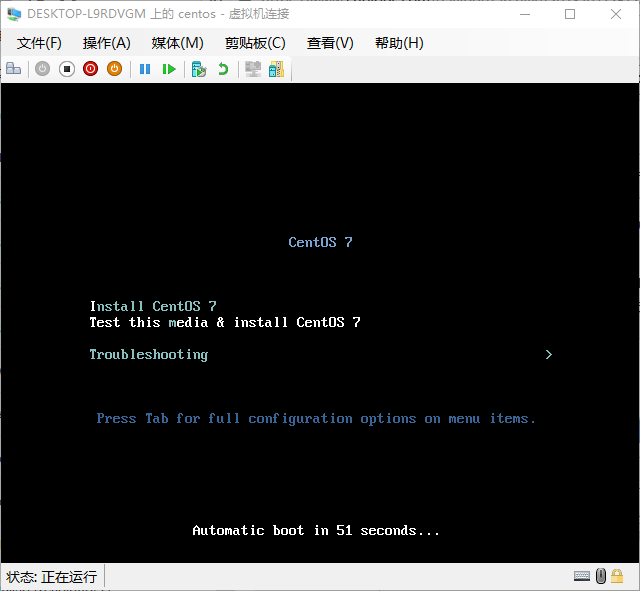Click the Share/zoom settings toolbar icon

[276, 69]
